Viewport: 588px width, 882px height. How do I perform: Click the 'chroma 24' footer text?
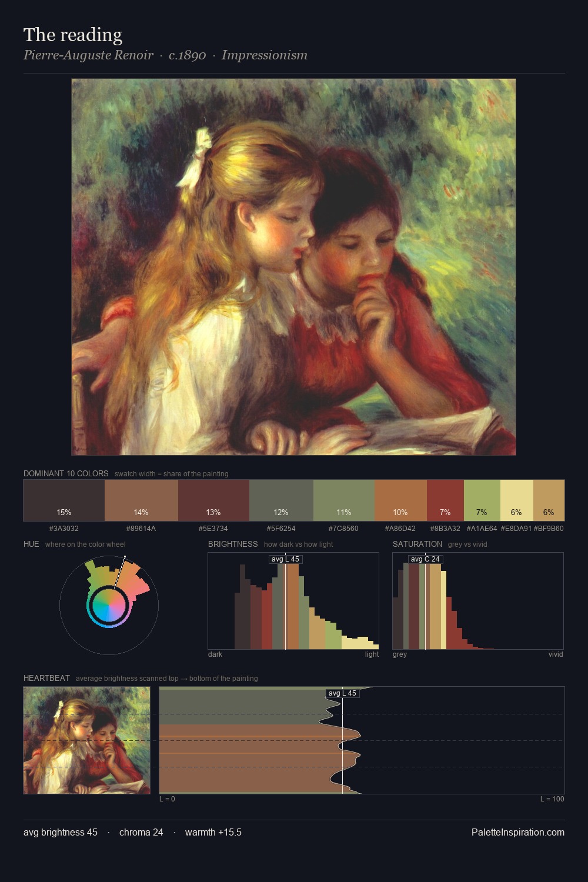click(x=141, y=832)
